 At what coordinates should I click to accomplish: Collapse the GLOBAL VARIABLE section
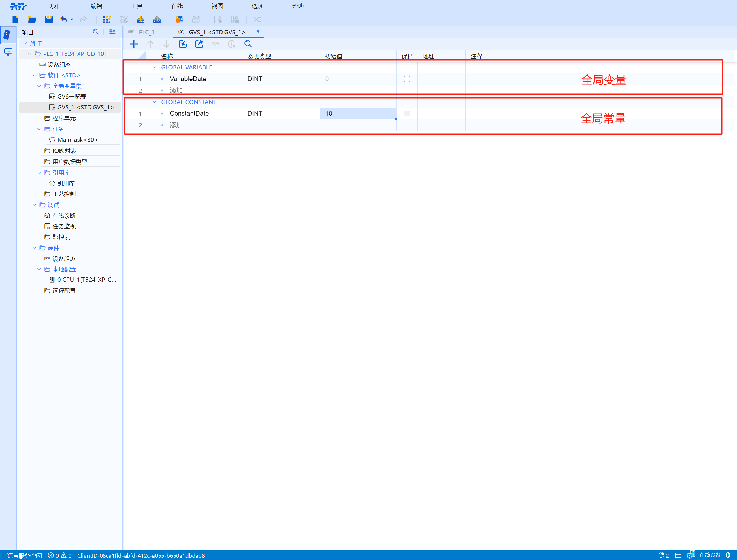154,67
